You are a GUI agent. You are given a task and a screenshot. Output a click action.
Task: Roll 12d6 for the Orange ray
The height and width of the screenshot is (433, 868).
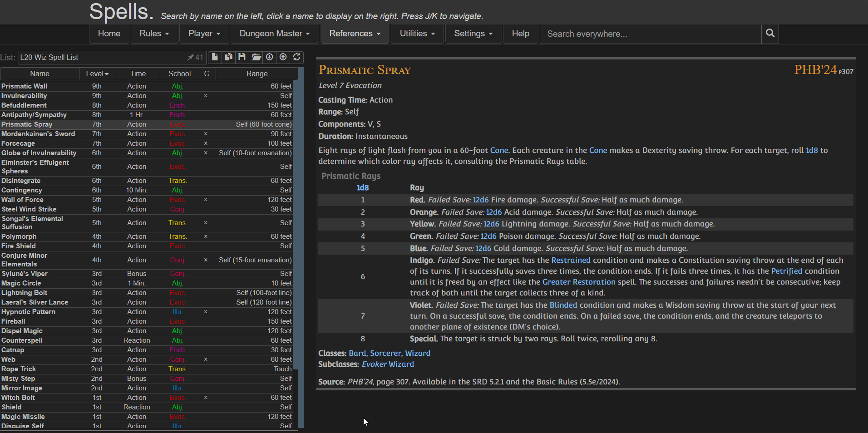pyautogui.click(x=494, y=212)
